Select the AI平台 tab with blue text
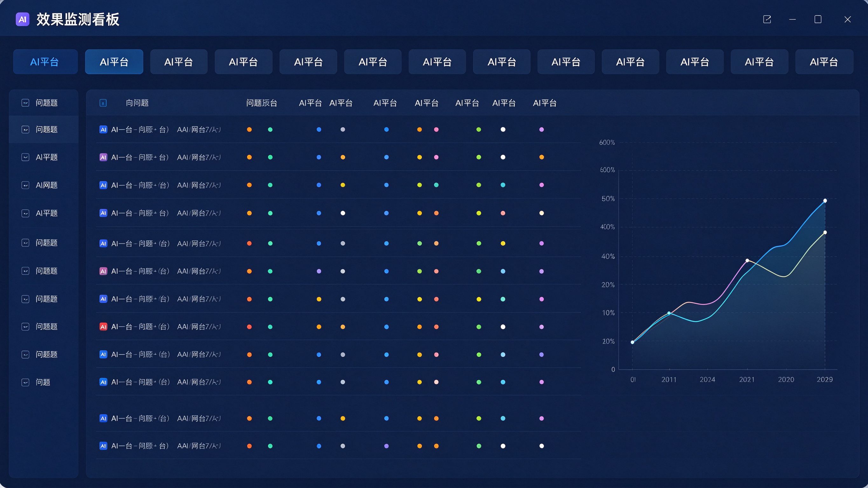The image size is (868, 488). pos(45,62)
